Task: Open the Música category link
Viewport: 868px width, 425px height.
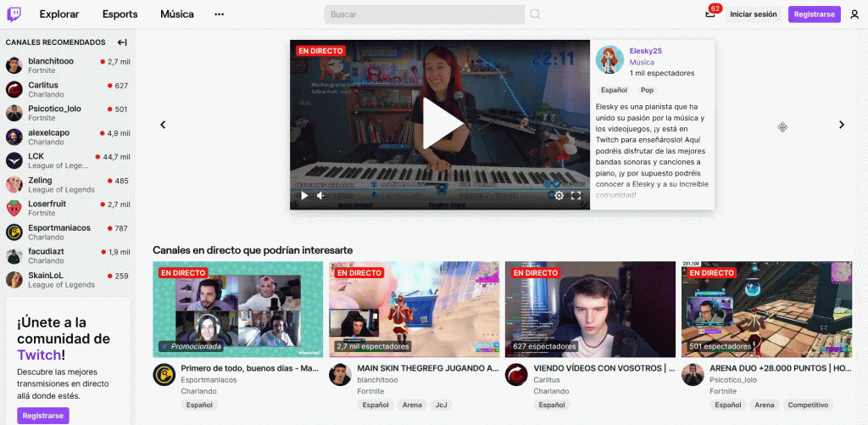Action: (x=642, y=62)
